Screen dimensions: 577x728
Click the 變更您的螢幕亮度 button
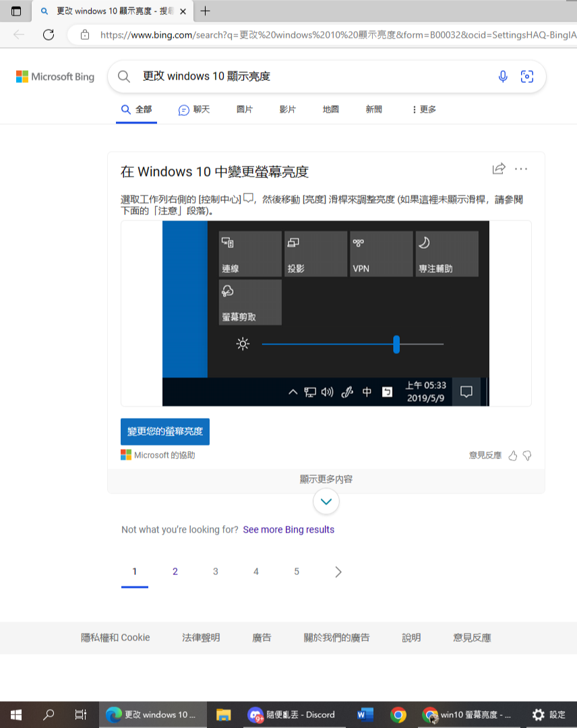164,431
